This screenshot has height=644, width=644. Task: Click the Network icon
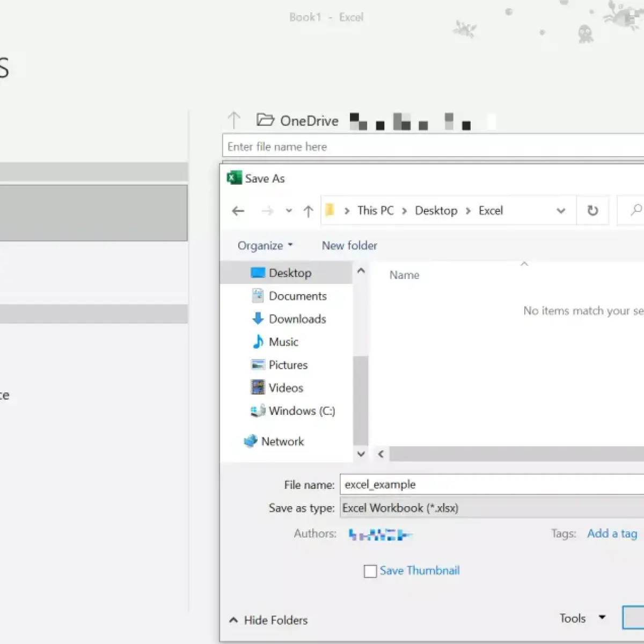(x=251, y=441)
